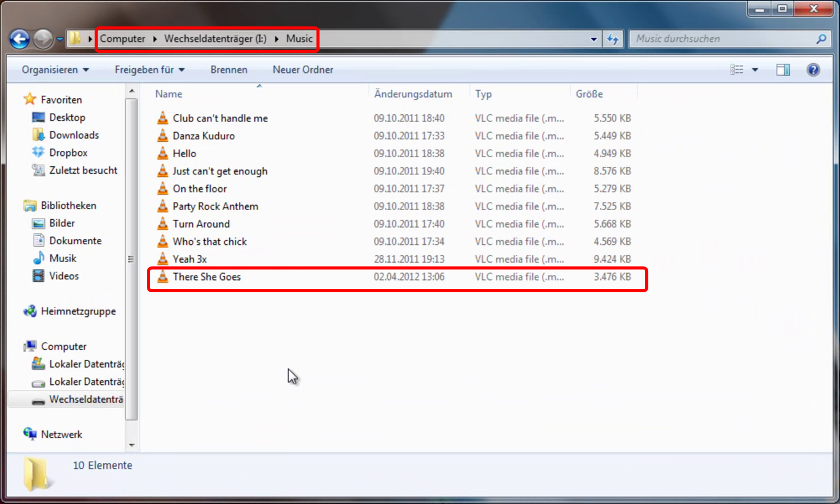Sort by Änderungsdatum column header
This screenshot has width=840, height=504.
(x=413, y=94)
